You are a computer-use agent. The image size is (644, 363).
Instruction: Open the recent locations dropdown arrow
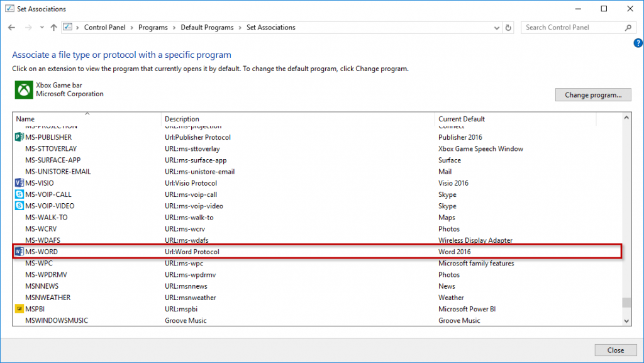(42, 28)
